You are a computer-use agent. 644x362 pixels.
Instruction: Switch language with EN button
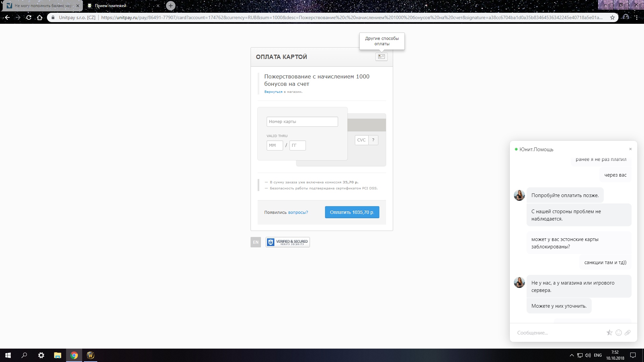[x=256, y=242]
